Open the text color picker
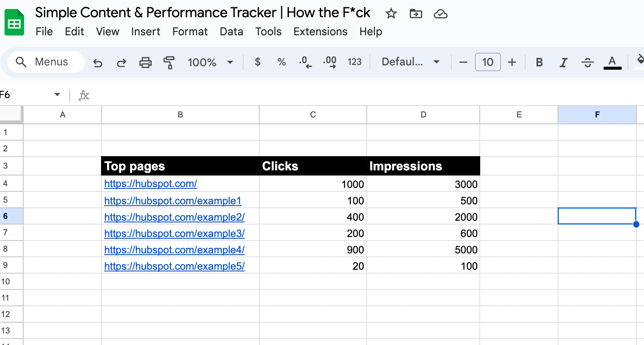This screenshot has width=644, height=345. tap(612, 62)
